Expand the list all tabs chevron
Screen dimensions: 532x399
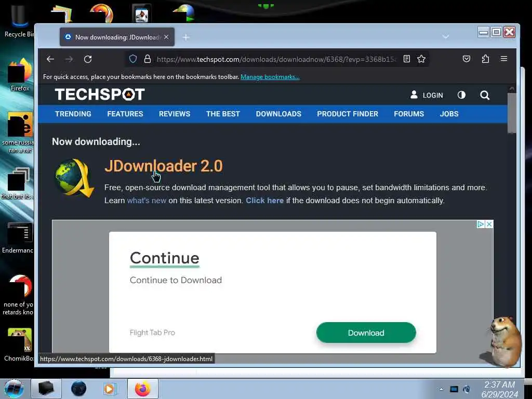click(x=446, y=37)
